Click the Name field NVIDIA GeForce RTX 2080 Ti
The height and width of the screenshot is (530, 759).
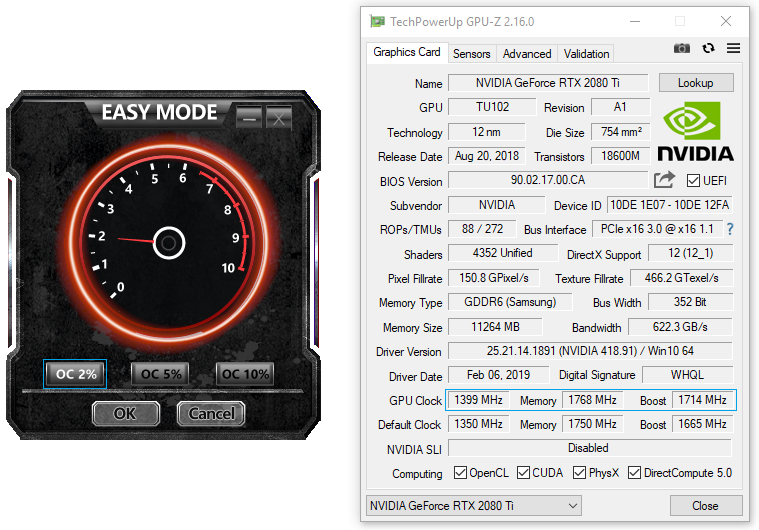click(547, 83)
